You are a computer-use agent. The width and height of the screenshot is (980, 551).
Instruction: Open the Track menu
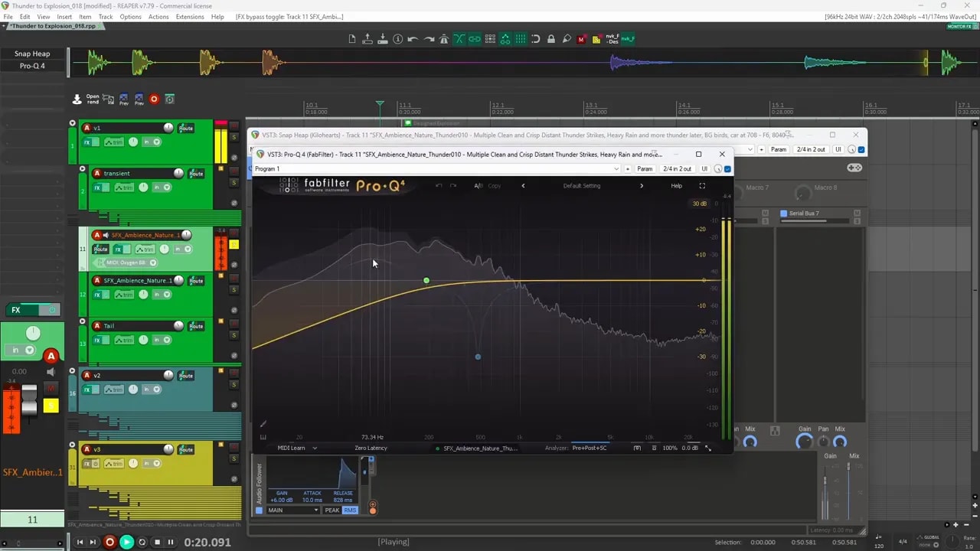point(106,17)
